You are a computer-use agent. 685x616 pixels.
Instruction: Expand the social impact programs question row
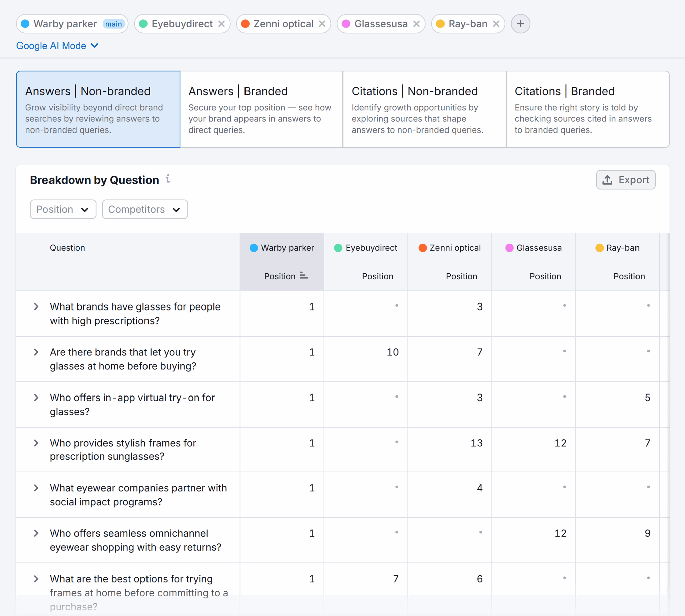click(36, 488)
